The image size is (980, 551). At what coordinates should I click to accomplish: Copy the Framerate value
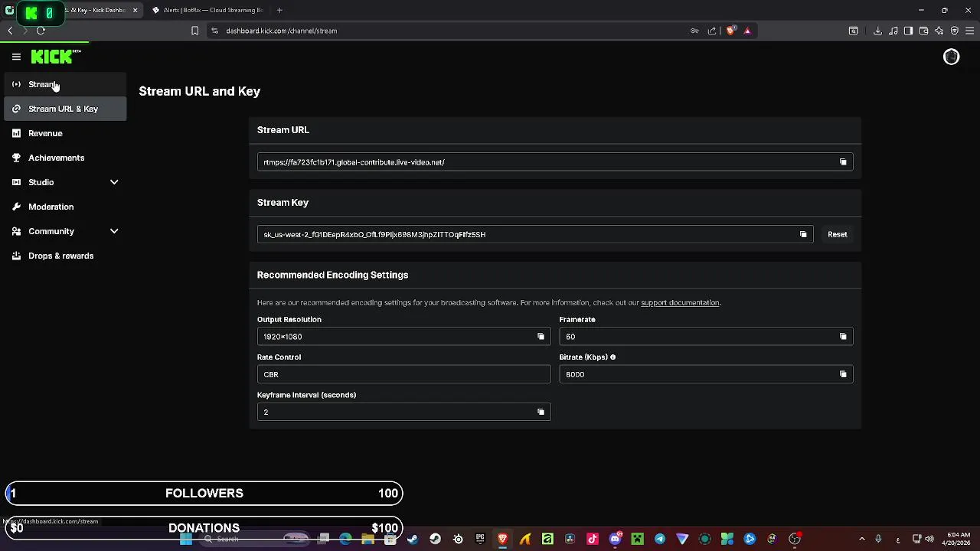(x=843, y=337)
